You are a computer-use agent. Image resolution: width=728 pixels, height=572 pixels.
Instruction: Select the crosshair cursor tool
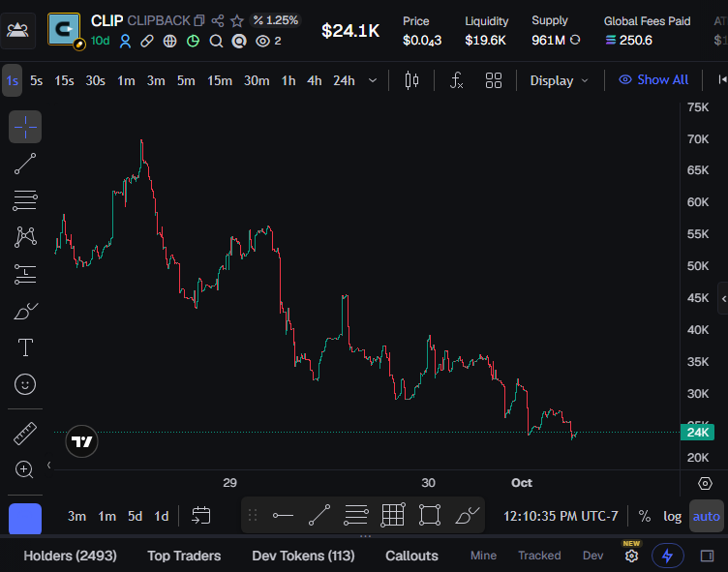coord(25,127)
